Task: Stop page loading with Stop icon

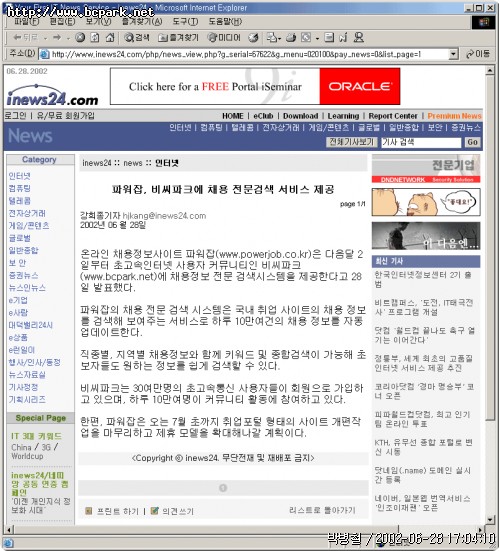Action: [80, 37]
